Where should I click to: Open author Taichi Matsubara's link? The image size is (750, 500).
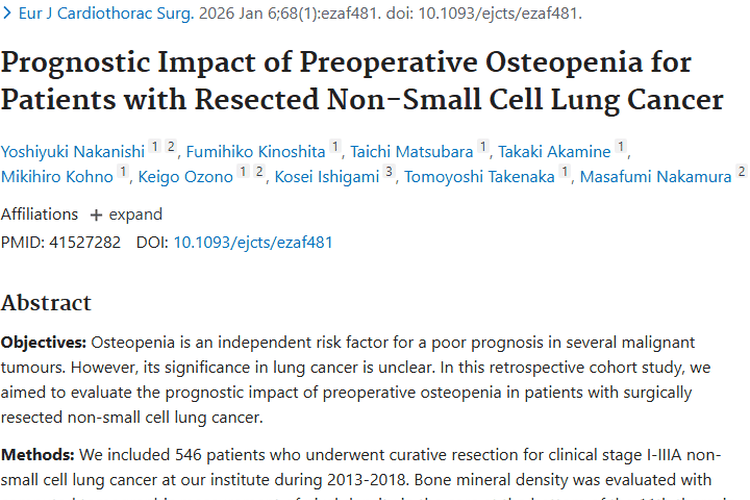411,152
